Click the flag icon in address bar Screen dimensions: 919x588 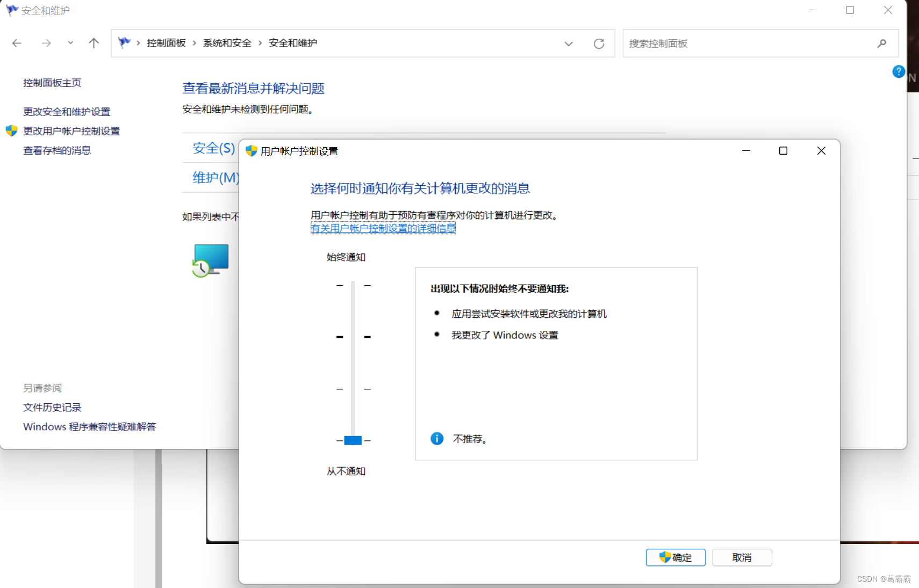coord(124,42)
